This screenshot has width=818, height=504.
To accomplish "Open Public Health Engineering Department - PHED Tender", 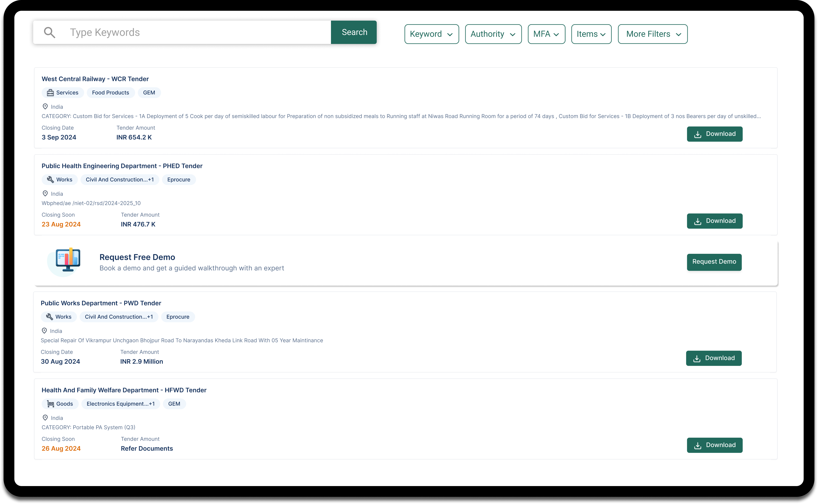I will pyautogui.click(x=122, y=166).
